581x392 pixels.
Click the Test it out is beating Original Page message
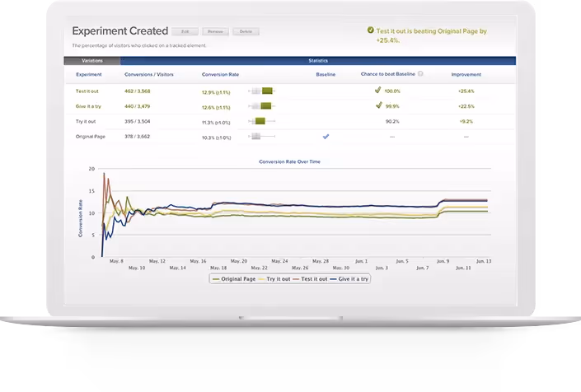coord(431,35)
